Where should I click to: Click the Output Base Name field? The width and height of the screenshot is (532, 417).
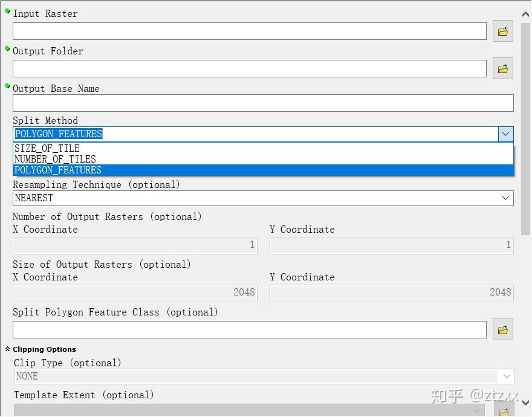pyautogui.click(x=263, y=103)
